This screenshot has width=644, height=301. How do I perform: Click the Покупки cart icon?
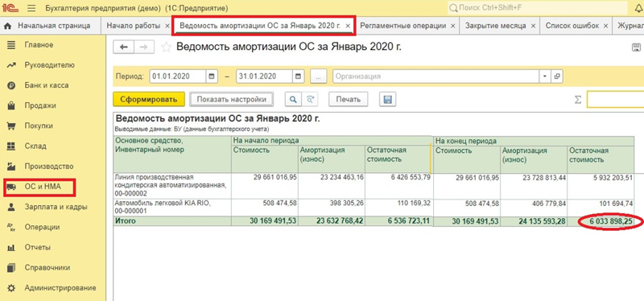pos(11,126)
